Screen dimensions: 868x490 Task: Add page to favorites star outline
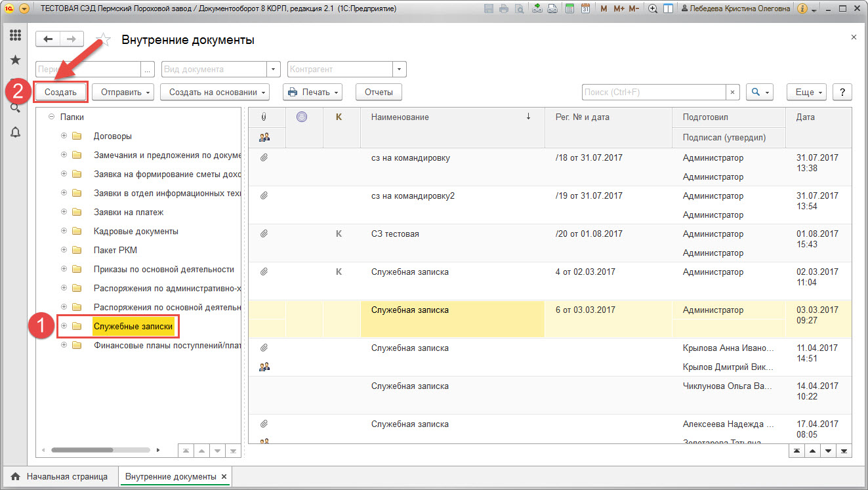(102, 39)
